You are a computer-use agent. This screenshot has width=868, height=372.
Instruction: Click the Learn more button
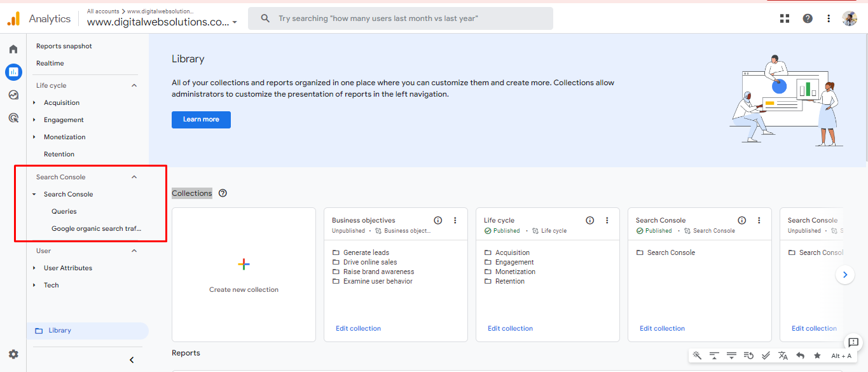coord(201,120)
